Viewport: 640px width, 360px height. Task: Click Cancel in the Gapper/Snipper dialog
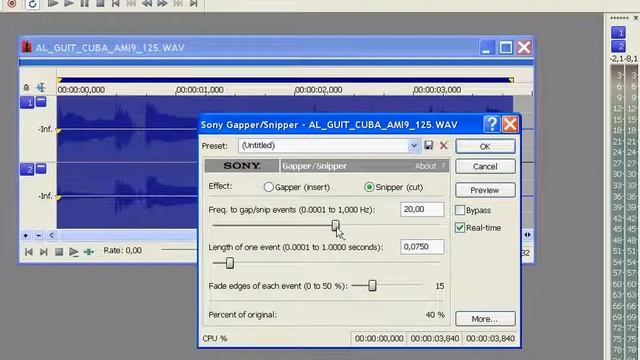(x=485, y=167)
